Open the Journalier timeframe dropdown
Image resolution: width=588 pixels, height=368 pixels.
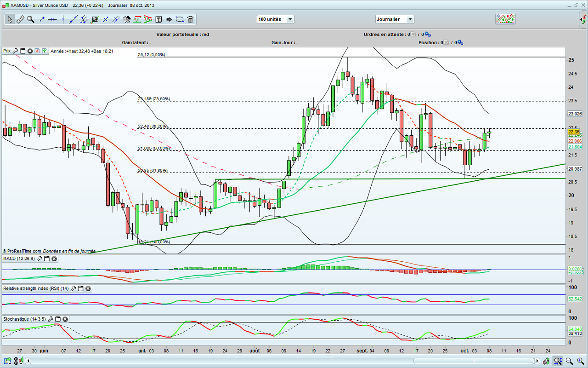coord(395,19)
